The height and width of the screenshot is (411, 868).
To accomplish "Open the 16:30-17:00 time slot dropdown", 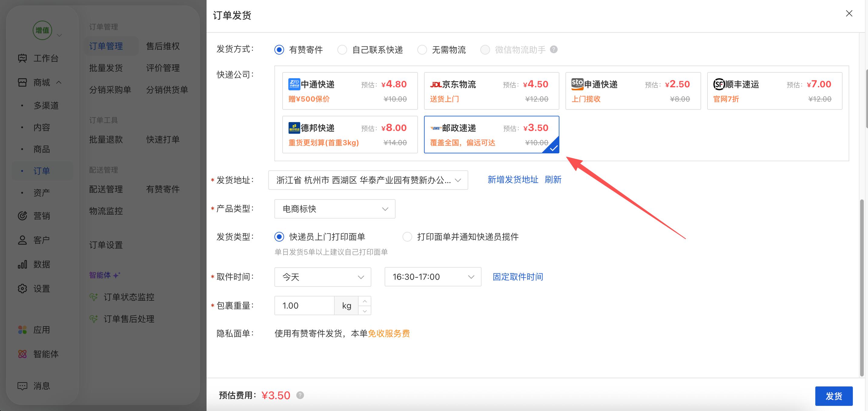I will [x=433, y=277].
